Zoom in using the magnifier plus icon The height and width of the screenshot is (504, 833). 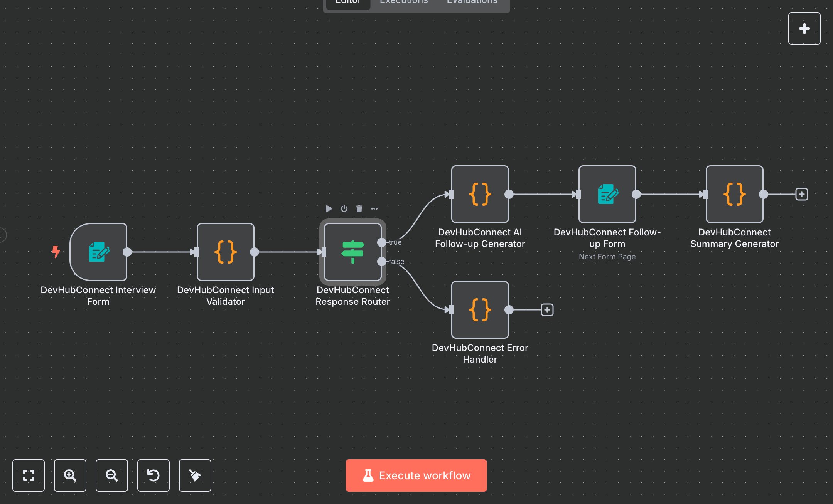70,475
